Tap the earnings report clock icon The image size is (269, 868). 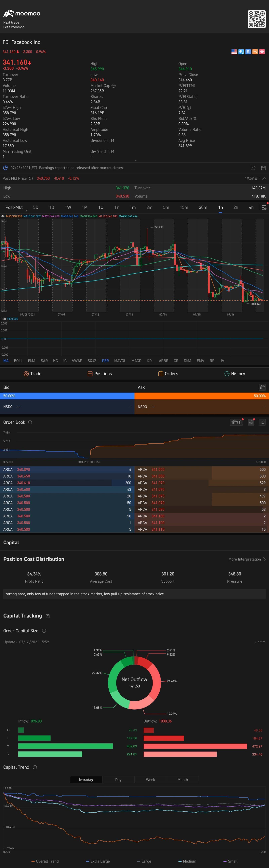click(x=5, y=168)
